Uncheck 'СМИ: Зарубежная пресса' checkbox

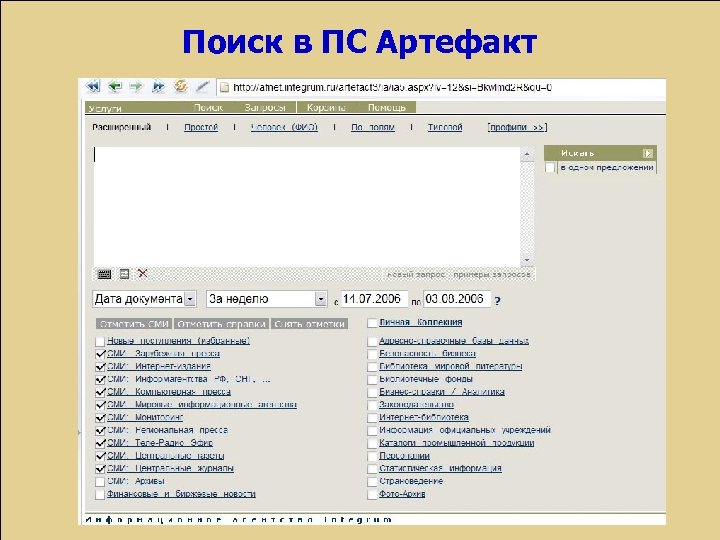[100, 354]
